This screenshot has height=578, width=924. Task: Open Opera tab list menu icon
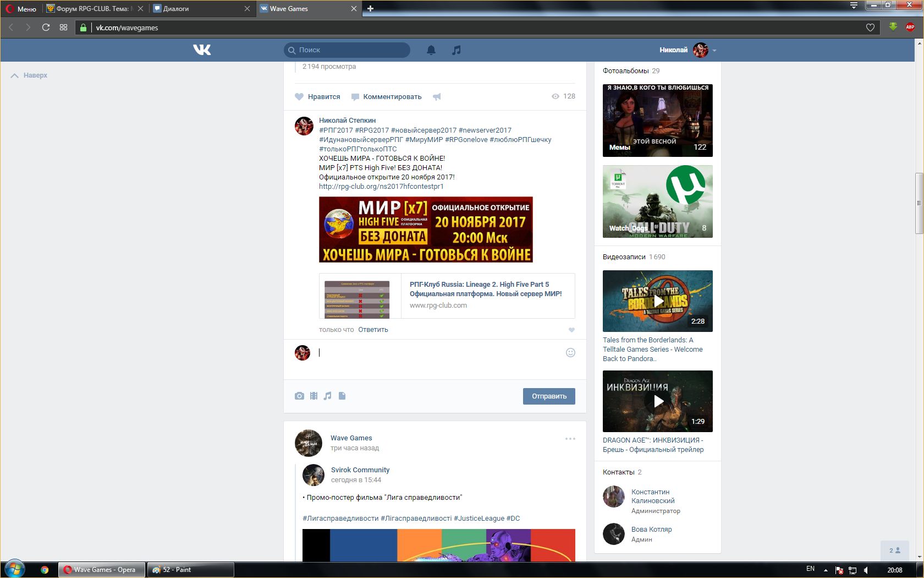pos(854,6)
